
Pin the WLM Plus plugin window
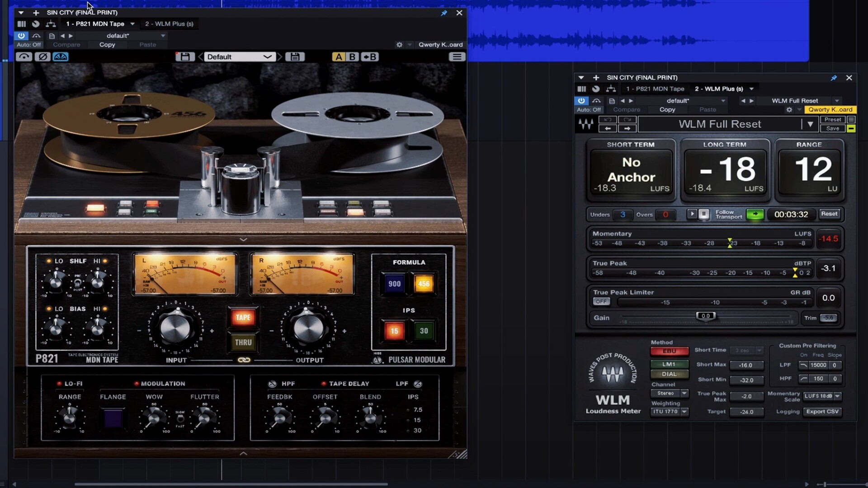[834, 78]
